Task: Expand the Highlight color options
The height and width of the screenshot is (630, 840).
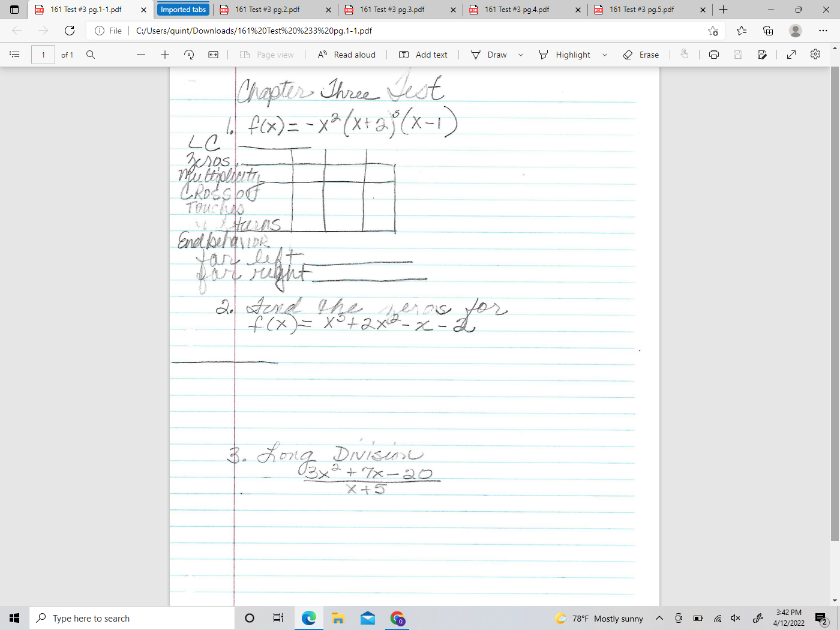Action: [x=604, y=54]
